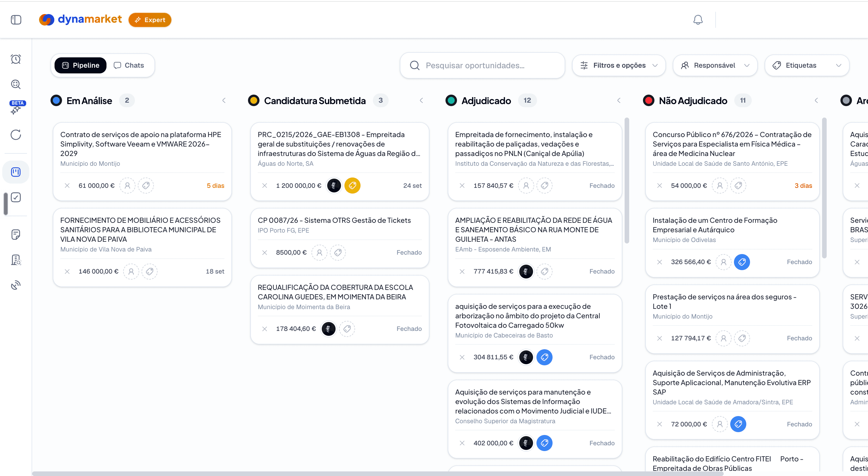Open the BETA sparkle feature icon
This screenshot has width=868, height=476.
pos(16,108)
